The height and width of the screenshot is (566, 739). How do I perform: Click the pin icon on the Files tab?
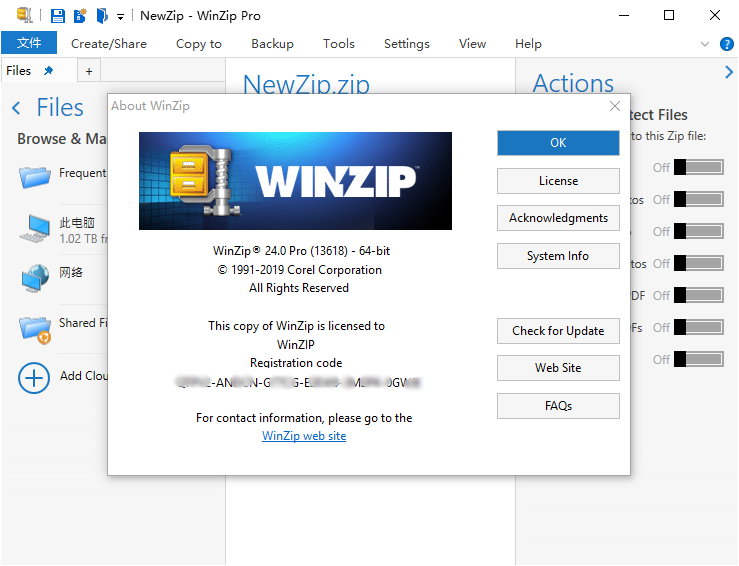click(x=48, y=71)
